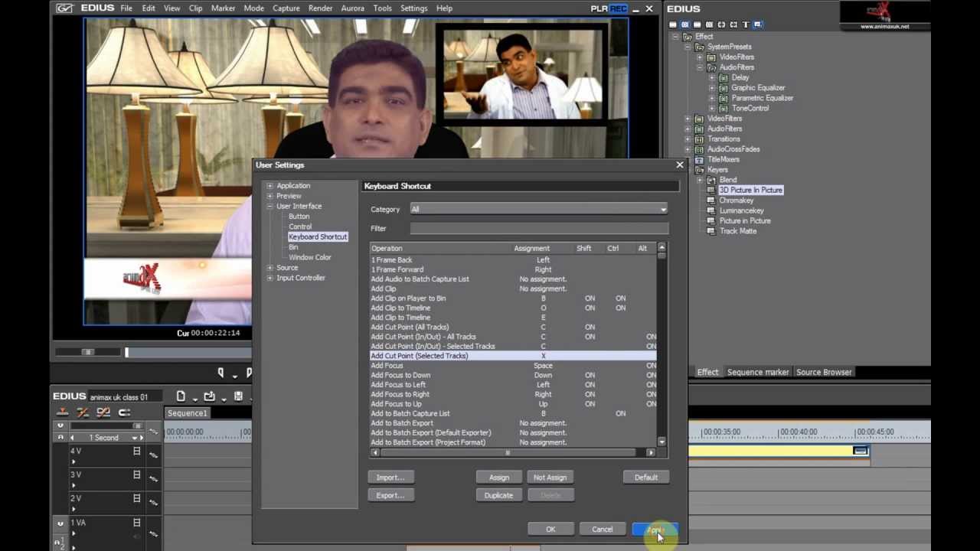Toggle the insert/overwrite mode icon
980x551 pixels.
63,412
